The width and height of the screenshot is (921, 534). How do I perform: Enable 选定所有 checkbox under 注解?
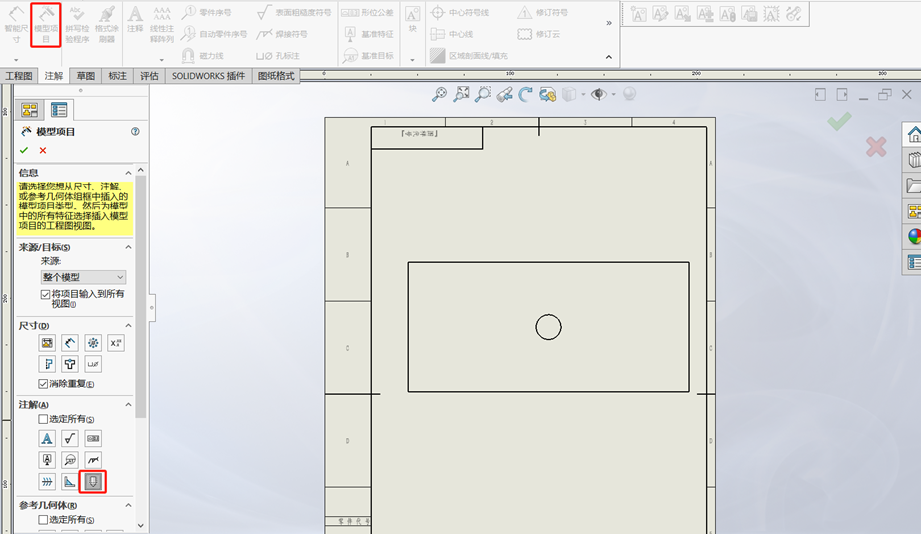(43, 419)
